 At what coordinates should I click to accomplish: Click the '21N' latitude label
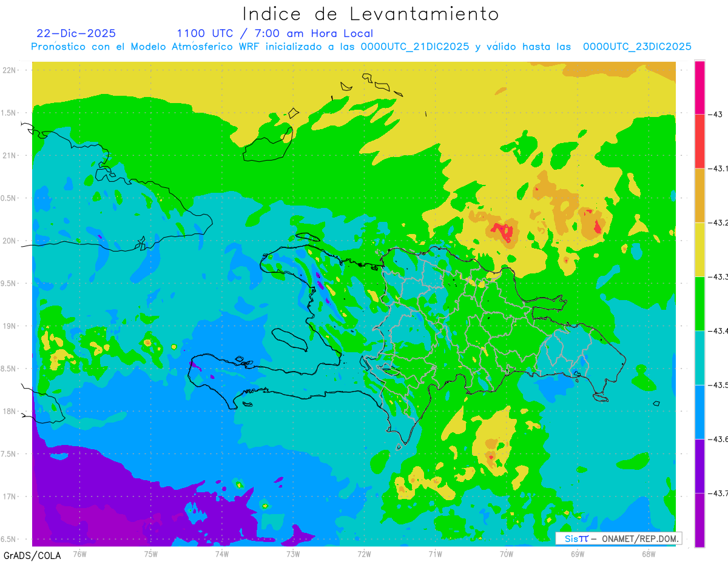coord(10,155)
